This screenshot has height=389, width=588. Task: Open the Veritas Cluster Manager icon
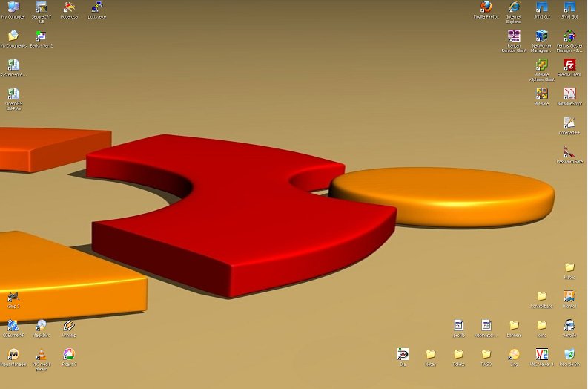[x=569, y=36]
